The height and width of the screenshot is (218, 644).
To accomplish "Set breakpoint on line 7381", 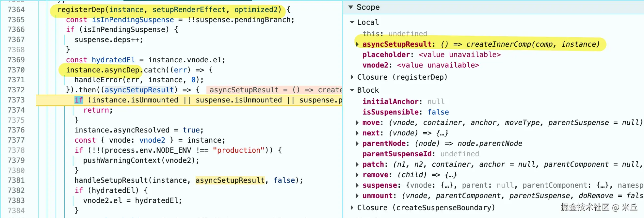I will tap(16, 180).
